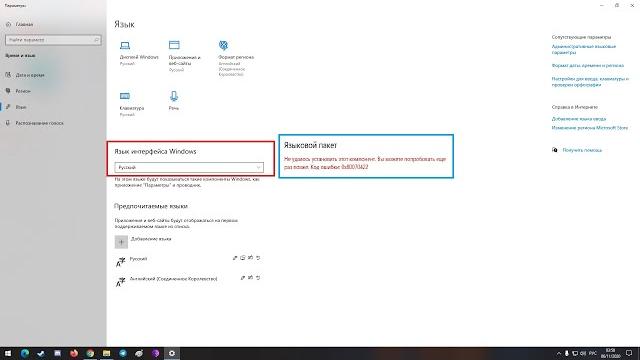Click the plus icon to add a language
This screenshot has height=360, width=640.
coord(121,242)
